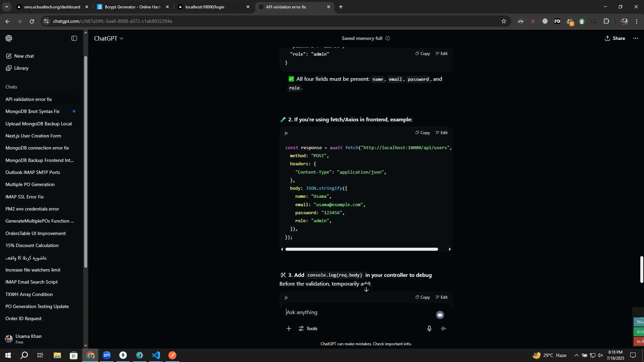Show hidden system tray icons
The width and height of the screenshot is (644, 362).
coord(576,355)
